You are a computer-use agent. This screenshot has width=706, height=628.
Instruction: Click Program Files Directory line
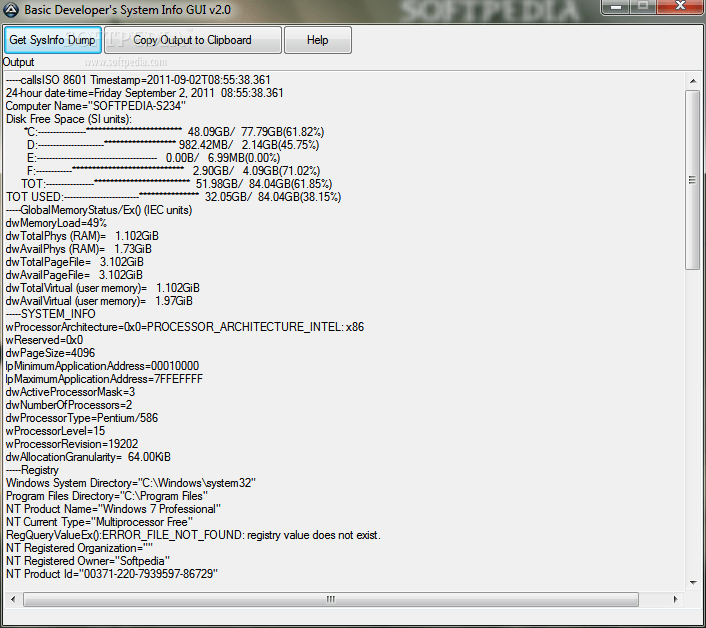click(x=107, y=496)
